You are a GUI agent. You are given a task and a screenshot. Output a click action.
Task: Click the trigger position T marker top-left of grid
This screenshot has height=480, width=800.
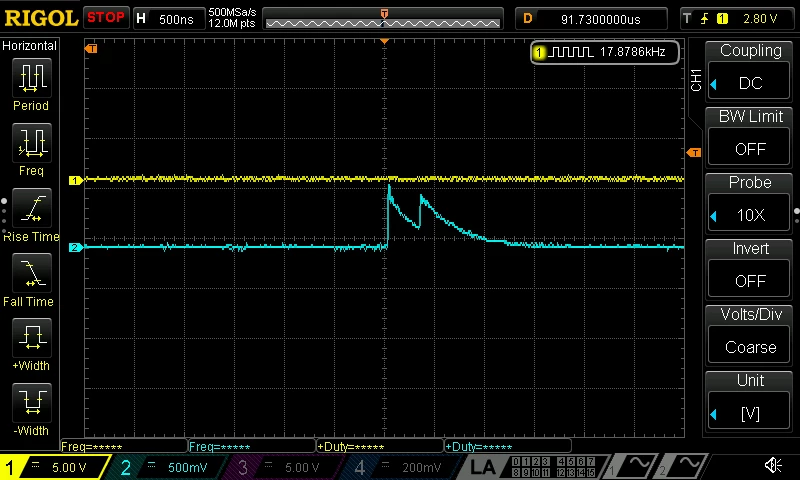[x=91, y=48]
